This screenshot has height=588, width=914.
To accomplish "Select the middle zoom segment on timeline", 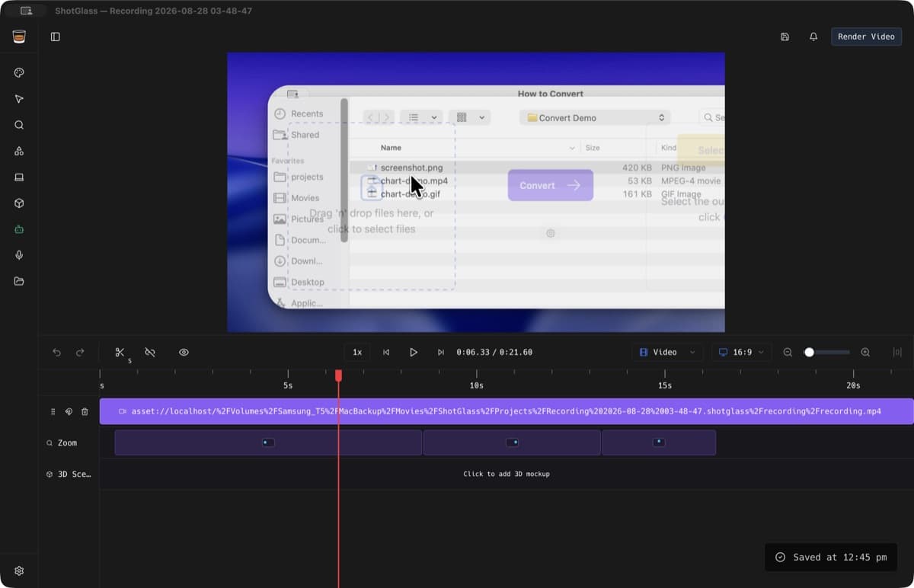I will coord(513,443).
